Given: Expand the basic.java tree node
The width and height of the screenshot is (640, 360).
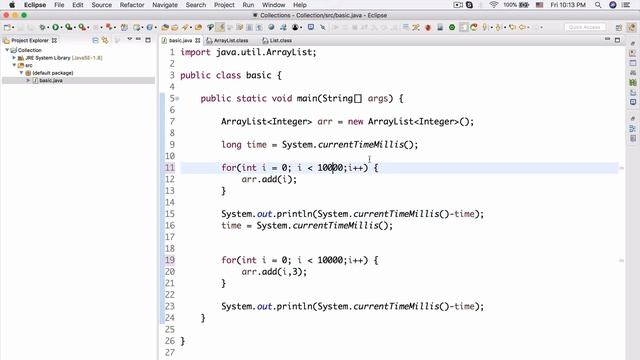Looking at the screenshot, I should [x=28, y=80].
